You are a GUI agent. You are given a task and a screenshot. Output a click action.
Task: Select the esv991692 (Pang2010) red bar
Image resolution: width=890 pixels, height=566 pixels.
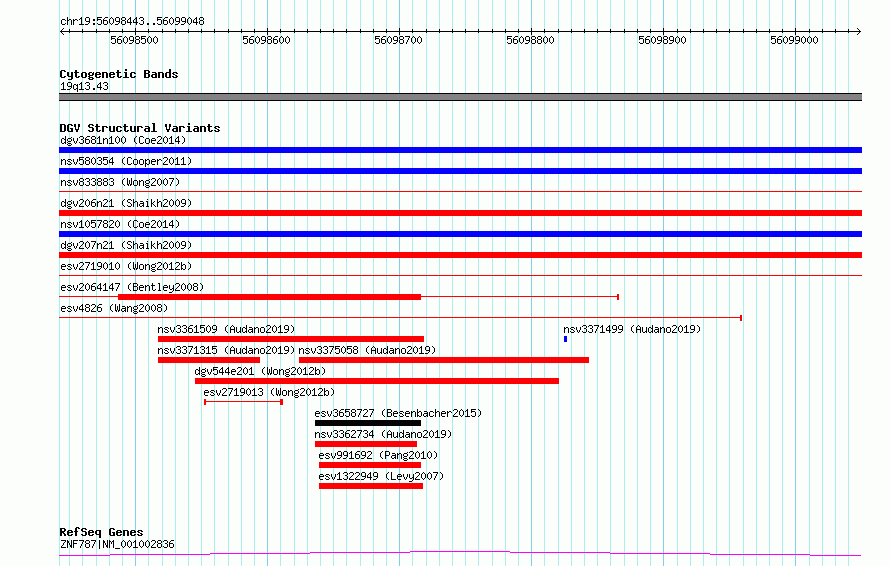tap(370, 465)
